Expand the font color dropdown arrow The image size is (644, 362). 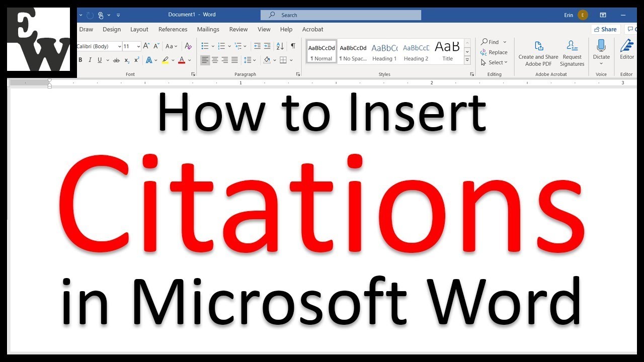point(189,60)
